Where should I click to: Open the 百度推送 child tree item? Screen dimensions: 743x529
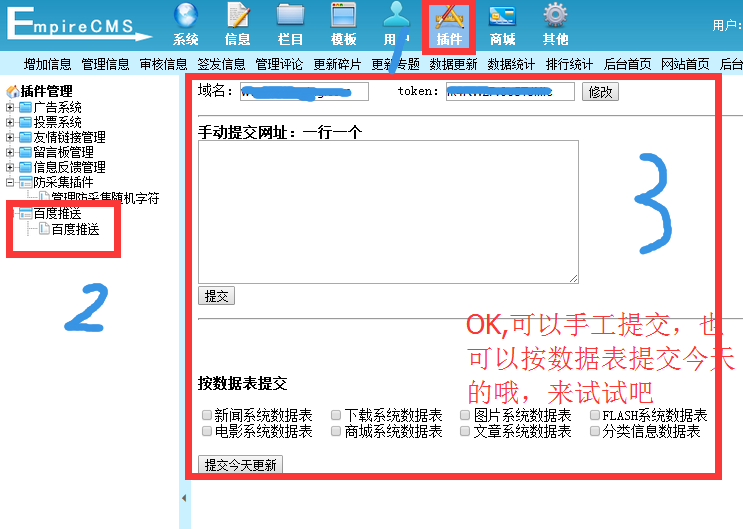[75, 229]
